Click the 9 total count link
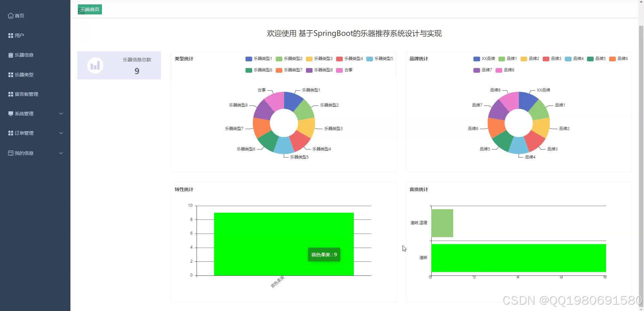644x311 pixels. [x=137, y=71]
